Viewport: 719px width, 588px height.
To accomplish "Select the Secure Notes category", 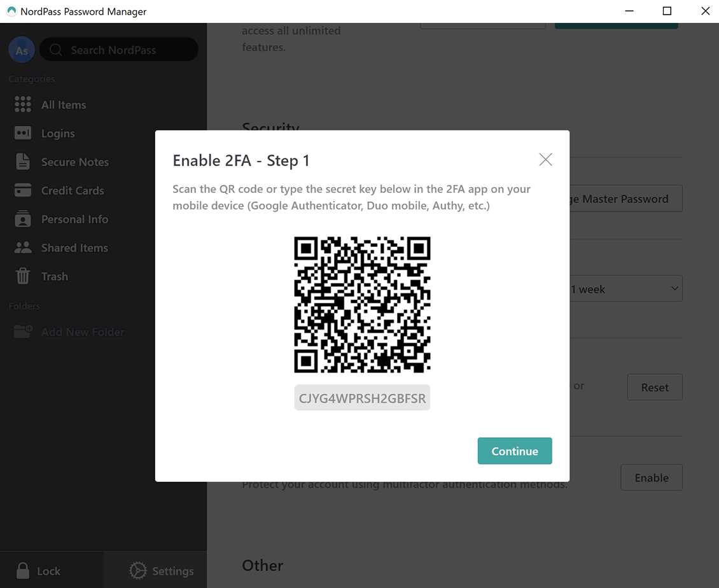I will tap(75, 162).
